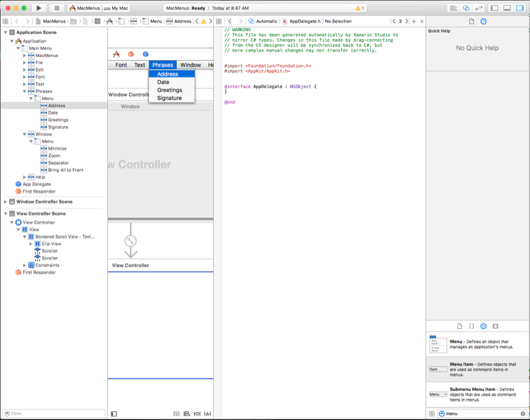This screenshot has width=530, height=420.
Task: Click AppDelegate.h in the jump bar
Action: 303,21
